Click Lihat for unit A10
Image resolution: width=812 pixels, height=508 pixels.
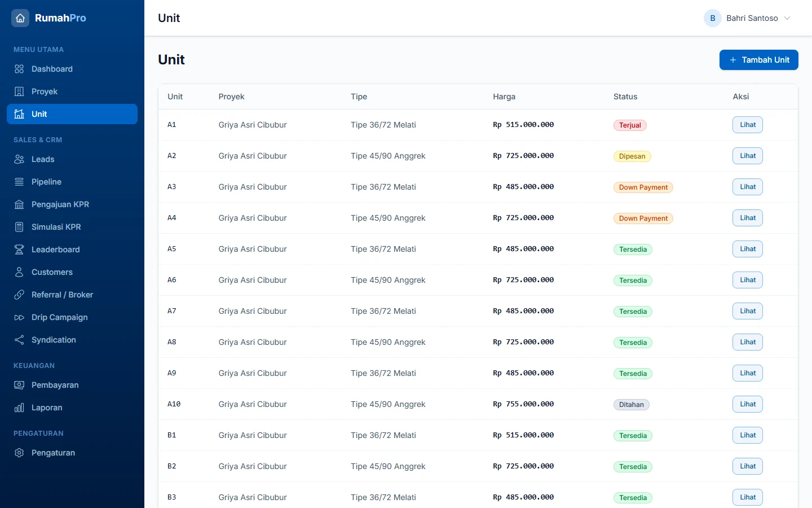[x=748, y=404]
